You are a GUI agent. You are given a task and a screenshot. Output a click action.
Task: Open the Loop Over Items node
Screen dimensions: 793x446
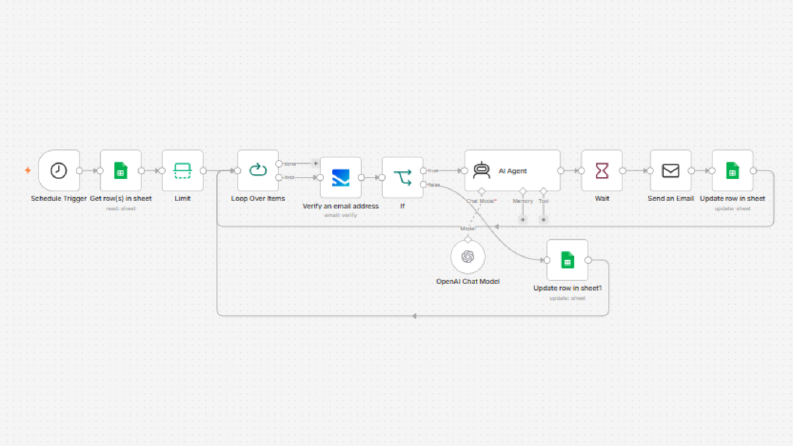point(258,170)
